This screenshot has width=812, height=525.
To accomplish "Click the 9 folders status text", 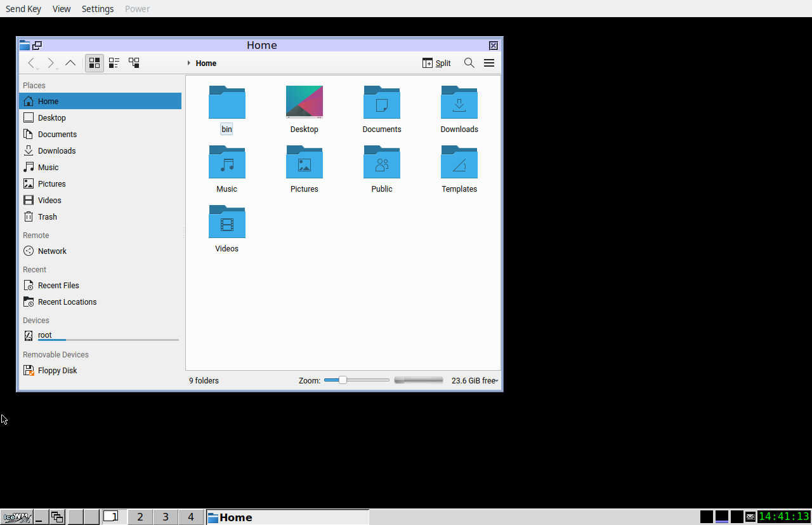I will click(x=204, y=381).
